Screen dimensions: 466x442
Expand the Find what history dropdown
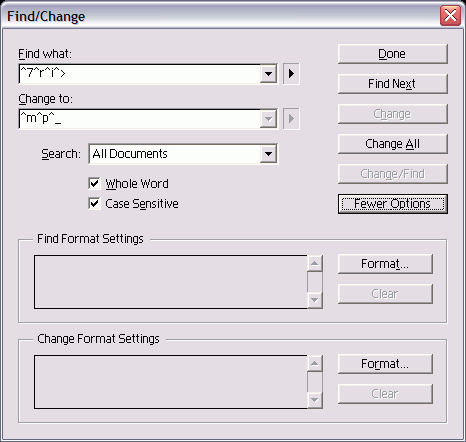point(268,74)
